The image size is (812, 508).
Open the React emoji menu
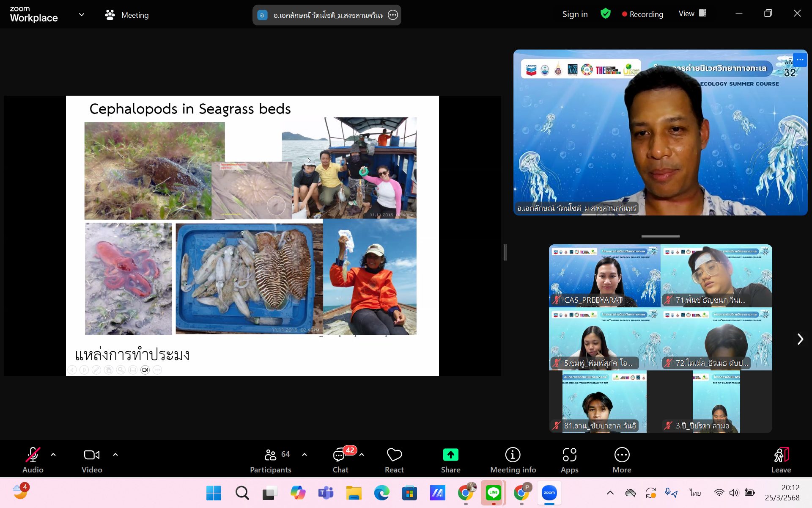pos(394,460)
